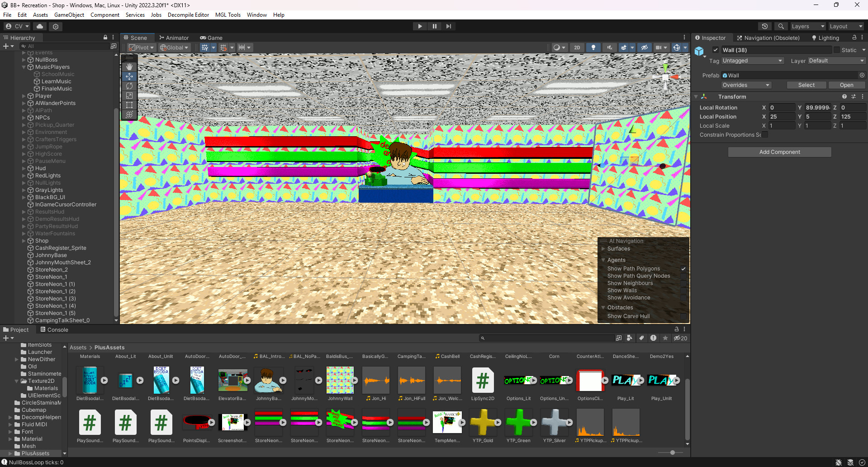The image size is (868, 467).
Task: Switch to the Console tab
Action: (x=54, y=330)
